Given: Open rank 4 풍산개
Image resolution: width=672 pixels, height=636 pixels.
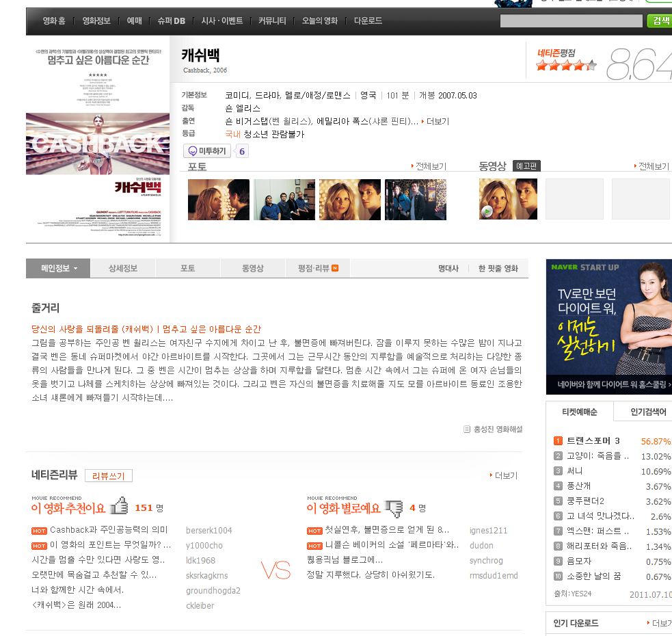Looking at the screenshot, I should (x=578, y=486).
